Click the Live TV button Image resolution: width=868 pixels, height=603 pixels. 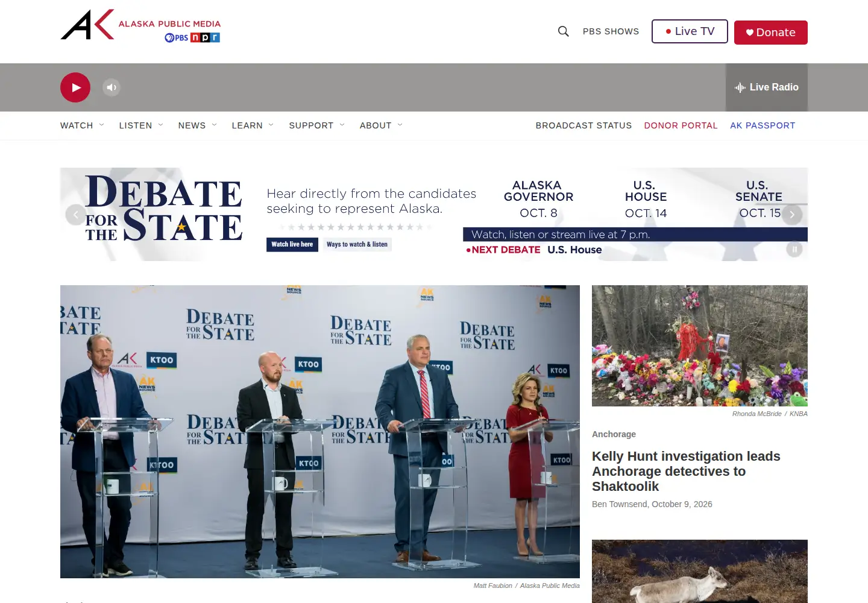[690, 31]
